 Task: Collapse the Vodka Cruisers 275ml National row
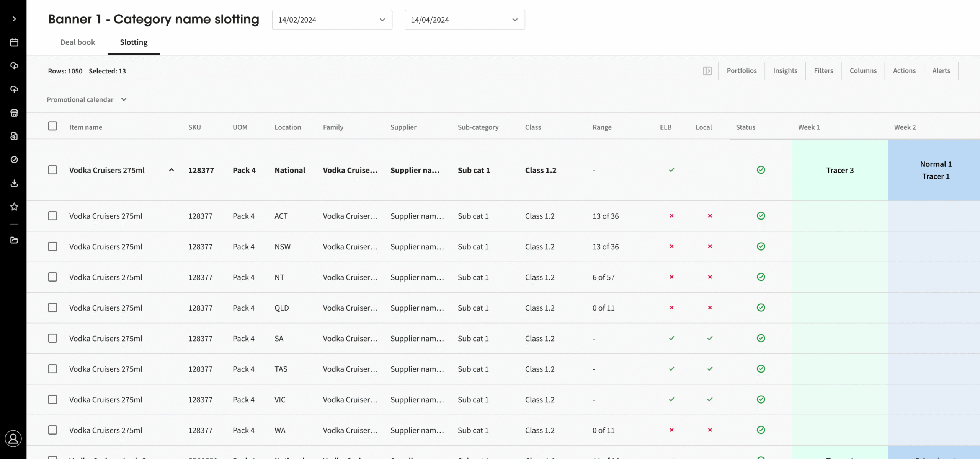pos(171,170)
